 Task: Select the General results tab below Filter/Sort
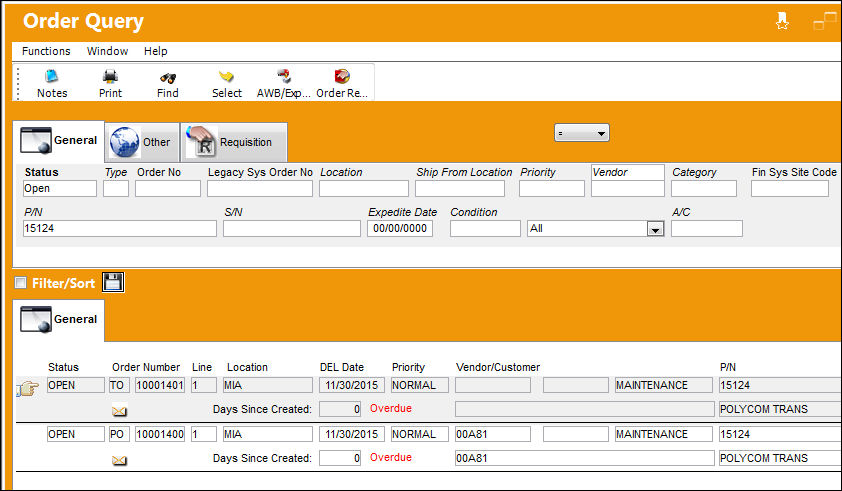pos(59,320)
